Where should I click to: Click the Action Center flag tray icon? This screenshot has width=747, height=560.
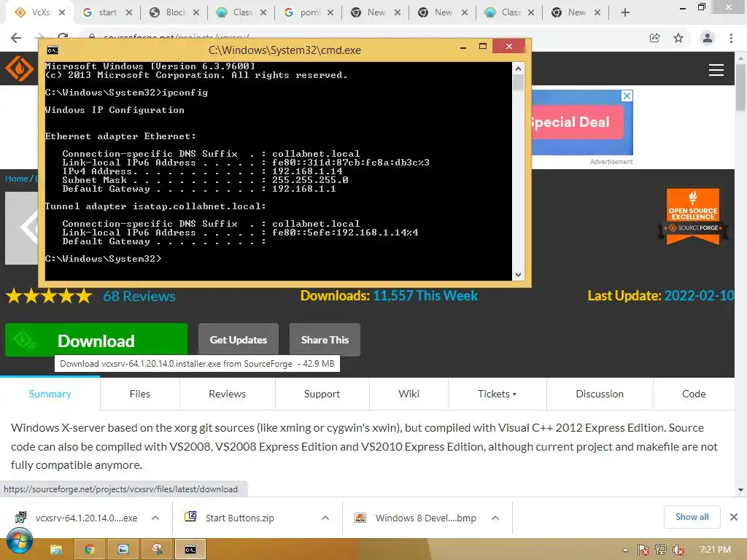(x=643, y=550)
